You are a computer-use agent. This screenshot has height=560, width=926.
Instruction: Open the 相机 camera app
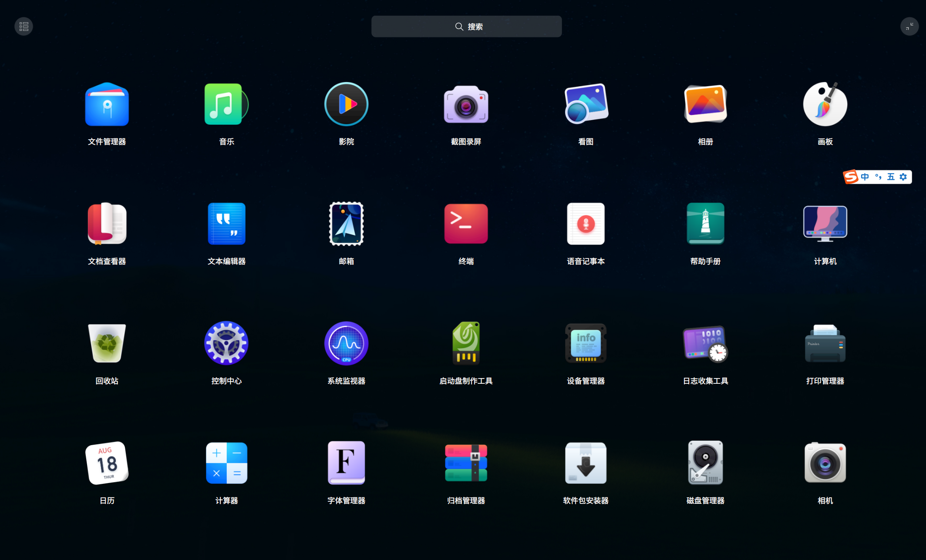pyautogui.click(x=825, y=463)
